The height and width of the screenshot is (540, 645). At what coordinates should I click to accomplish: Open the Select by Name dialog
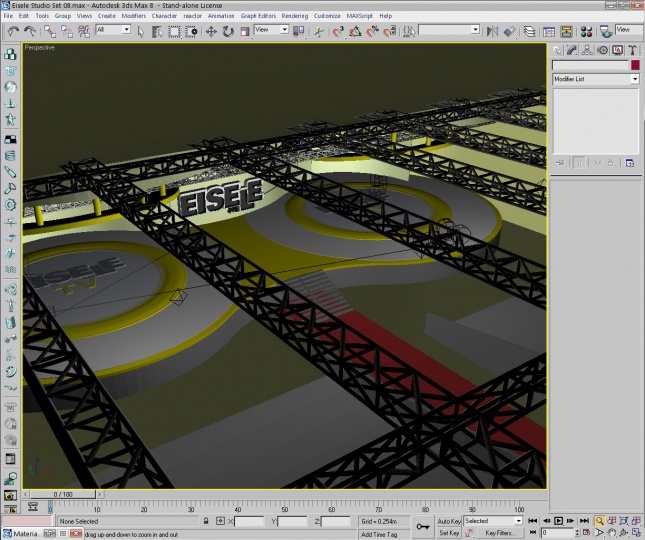coord(157,32)
